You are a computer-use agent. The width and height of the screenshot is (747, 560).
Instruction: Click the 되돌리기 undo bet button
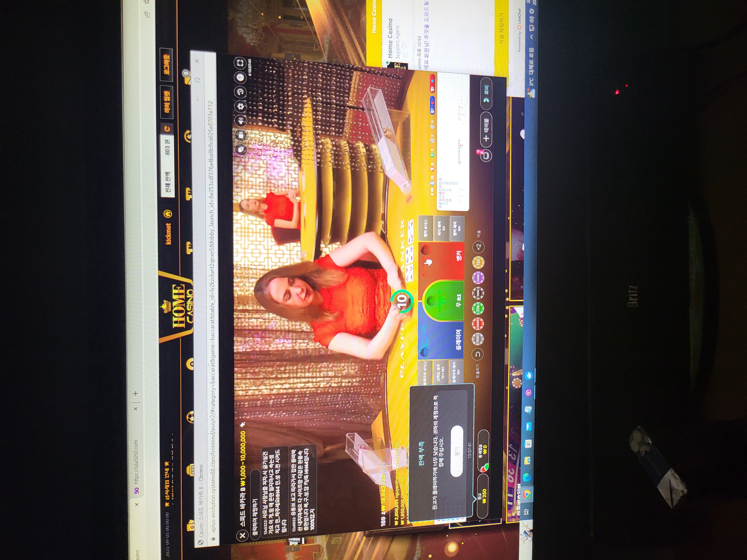(478, 354)
